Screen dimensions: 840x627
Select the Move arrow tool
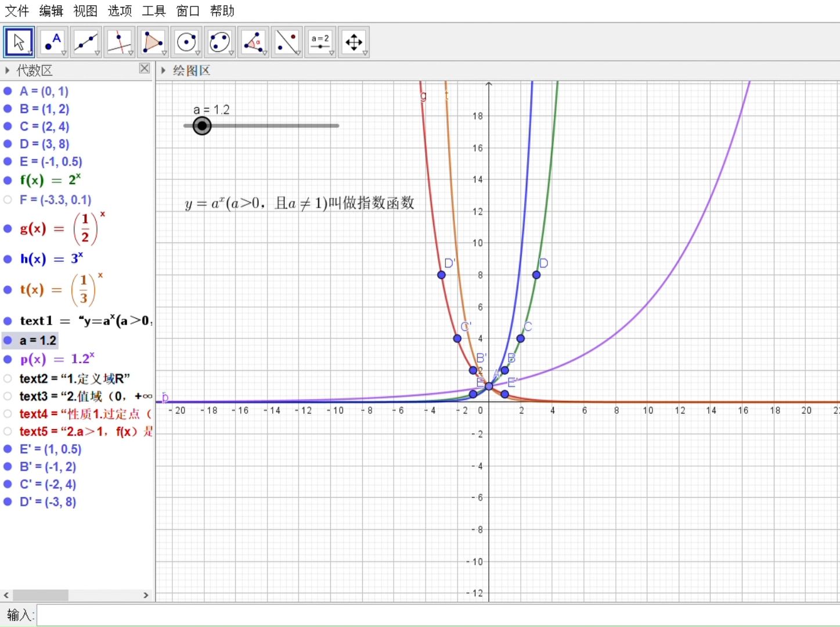click(19, 42)
